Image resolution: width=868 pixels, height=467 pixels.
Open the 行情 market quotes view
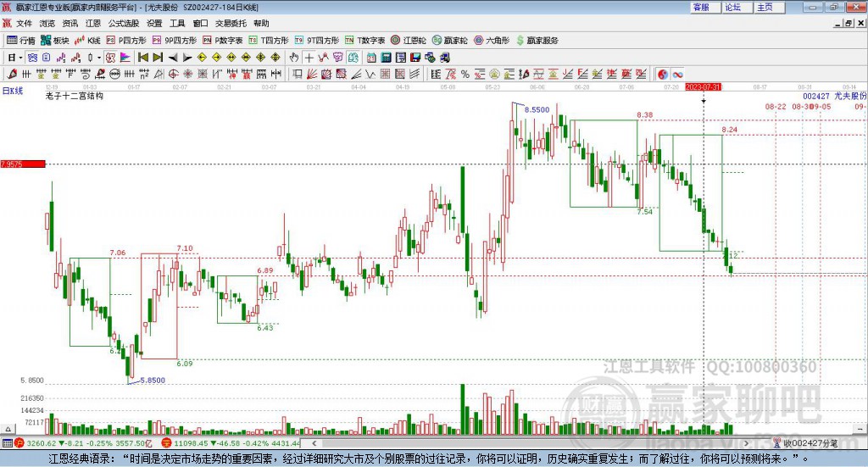pyautogui.click(x=20, y=41)
